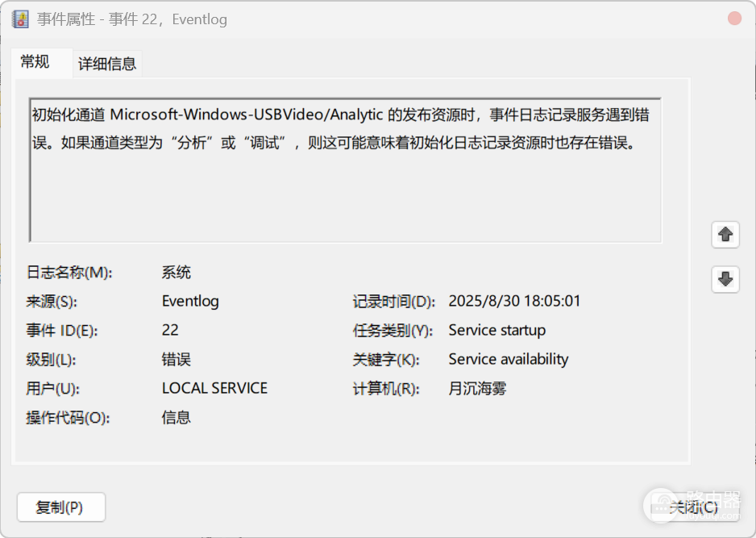Screen dimensions: 756x538
Task: Close the event properties window
Action: point(734,19)
